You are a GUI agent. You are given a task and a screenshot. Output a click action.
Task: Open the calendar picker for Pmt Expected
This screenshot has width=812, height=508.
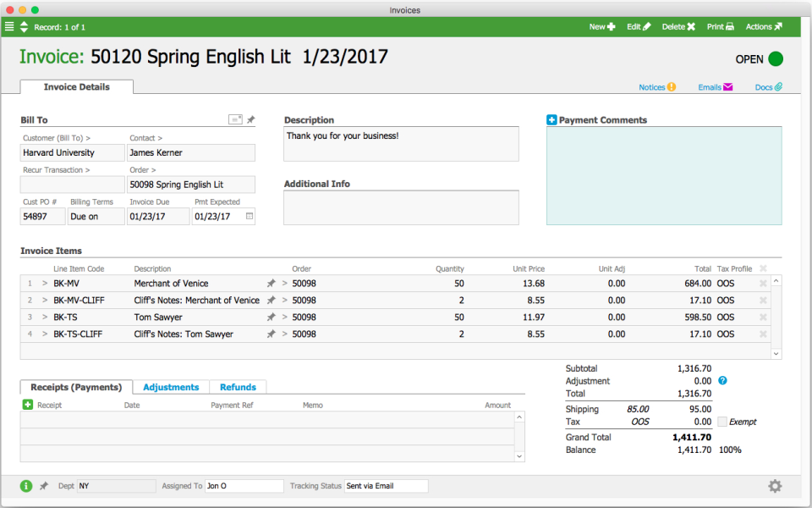pyautogui.click(x=249, y=217)
